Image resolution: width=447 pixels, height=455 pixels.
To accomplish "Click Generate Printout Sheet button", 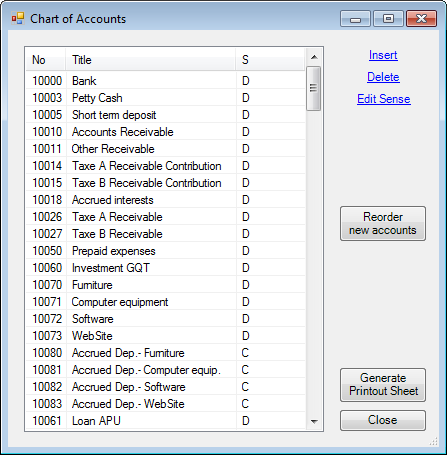I will tap(383, 385).
